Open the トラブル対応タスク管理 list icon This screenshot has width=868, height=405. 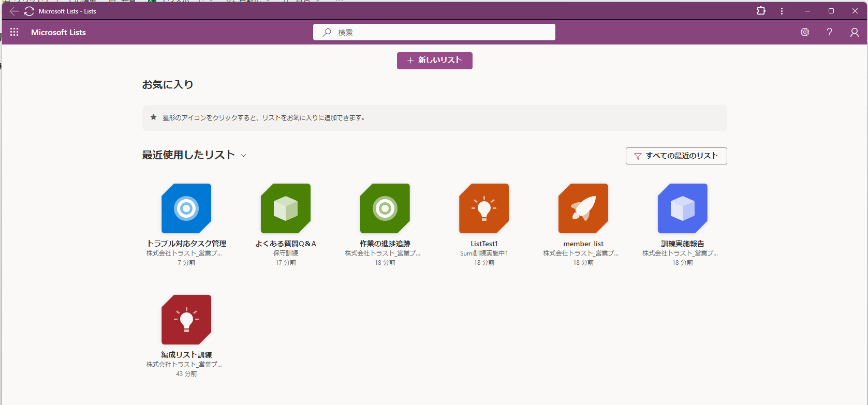click(x=186, y=208)
